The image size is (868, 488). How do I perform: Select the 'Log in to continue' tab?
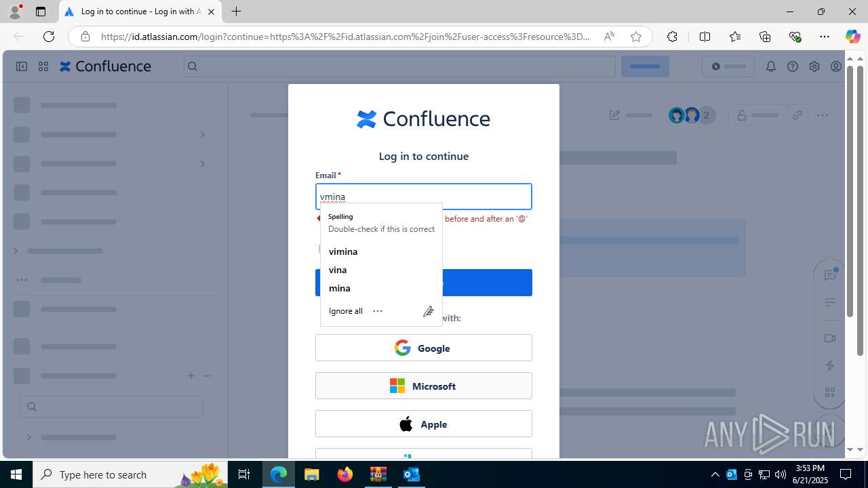pos(140,12)
